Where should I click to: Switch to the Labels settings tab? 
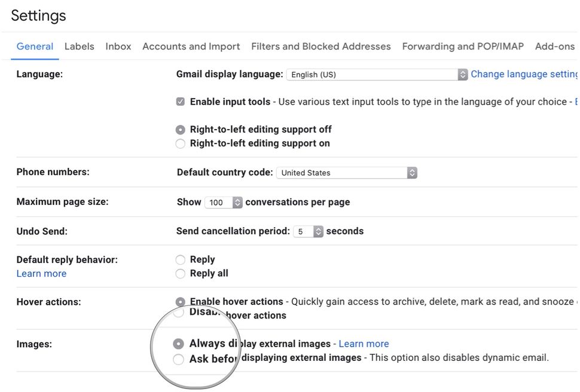click(80, 46)
